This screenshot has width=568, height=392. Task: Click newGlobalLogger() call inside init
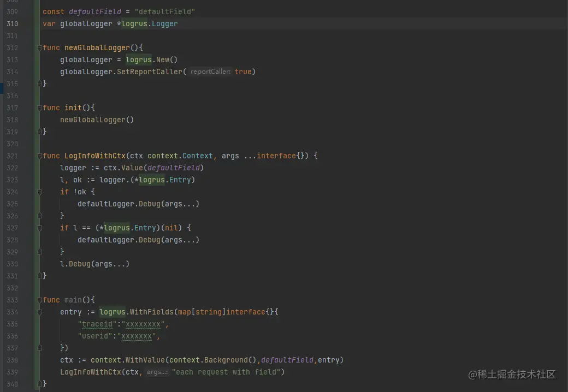point(97,120)
